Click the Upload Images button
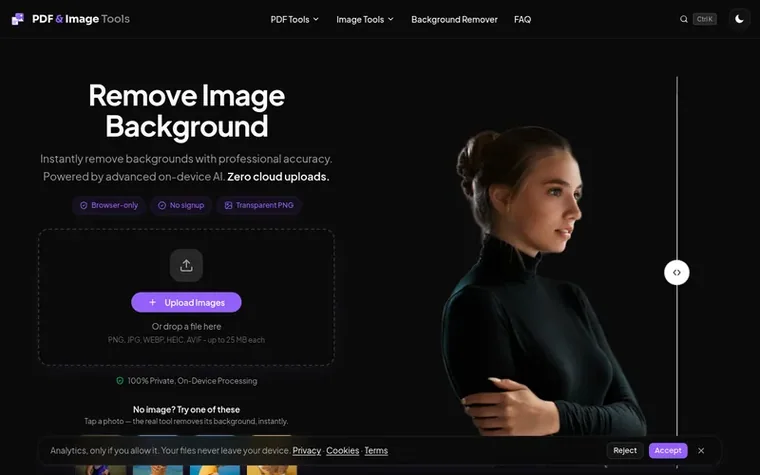The image size is (760, 475). tap(186, 302)
